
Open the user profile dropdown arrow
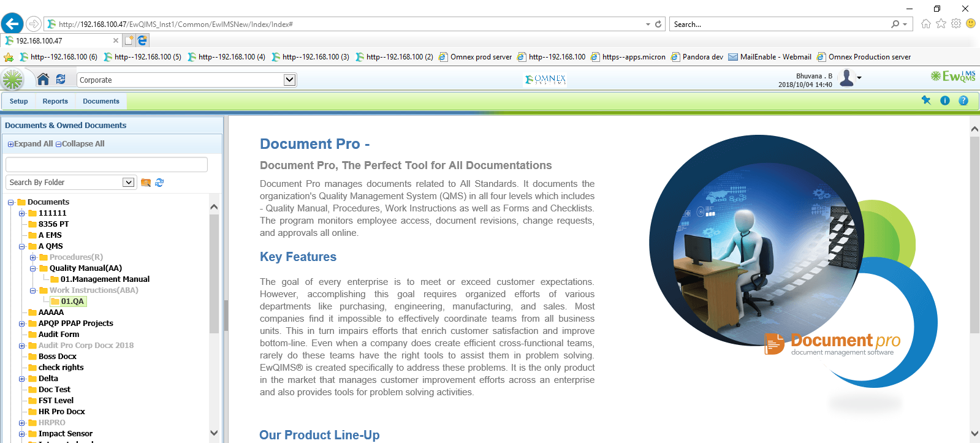click(859, 78)
